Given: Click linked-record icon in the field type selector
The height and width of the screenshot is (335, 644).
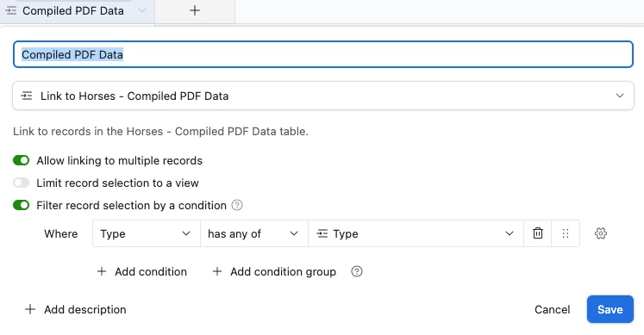Looking at the screenshot, I should pos(27,96).
